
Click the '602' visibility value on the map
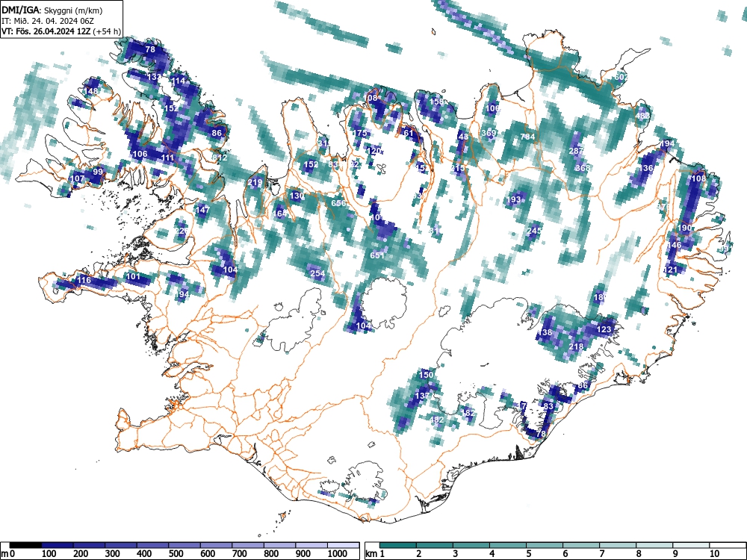622,77
